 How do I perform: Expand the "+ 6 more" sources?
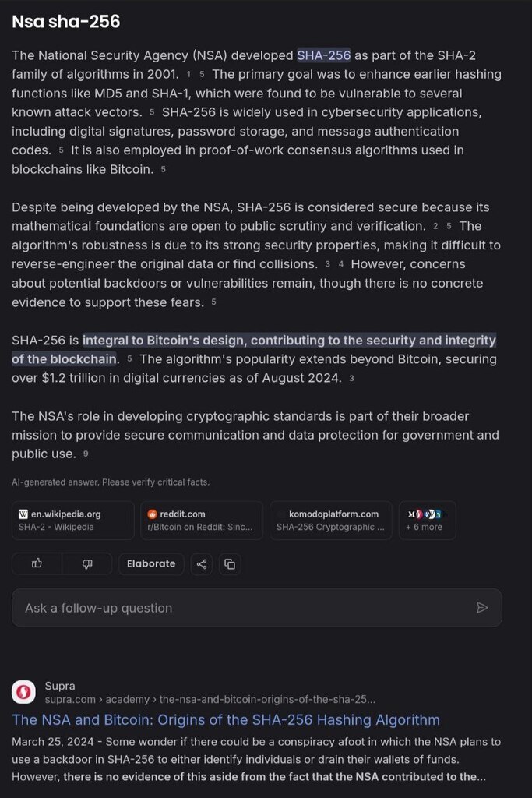pos(427,521)
